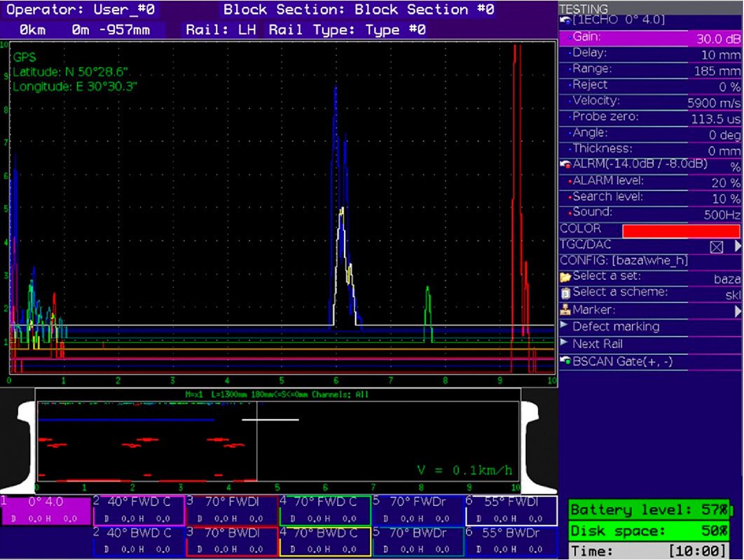Click the clipboard icon beside Select a scheme

click(x=565, y=293)
